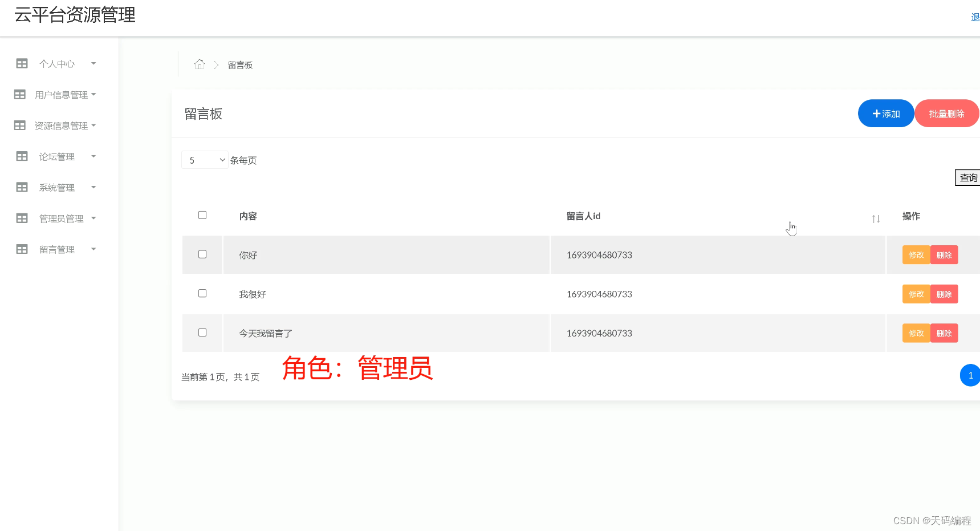Click 修改 for the 你好 row
This screenshot has width=980, height=531.
[x=916, y=255]
